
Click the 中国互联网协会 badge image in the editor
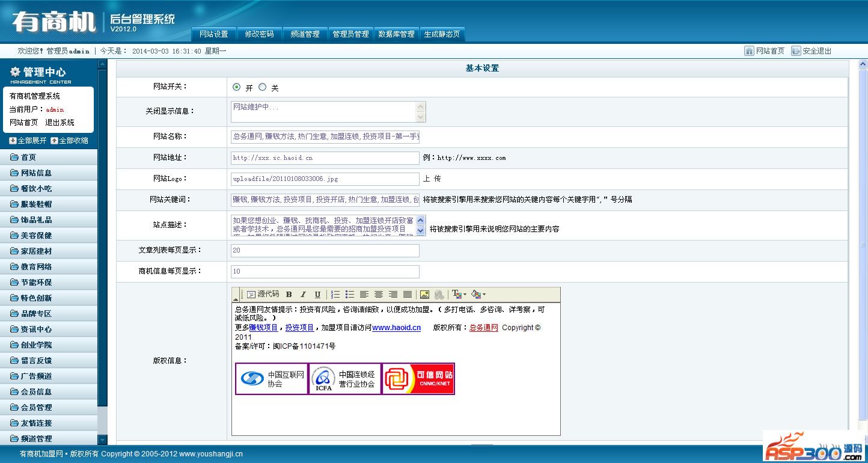click(272, 379)
